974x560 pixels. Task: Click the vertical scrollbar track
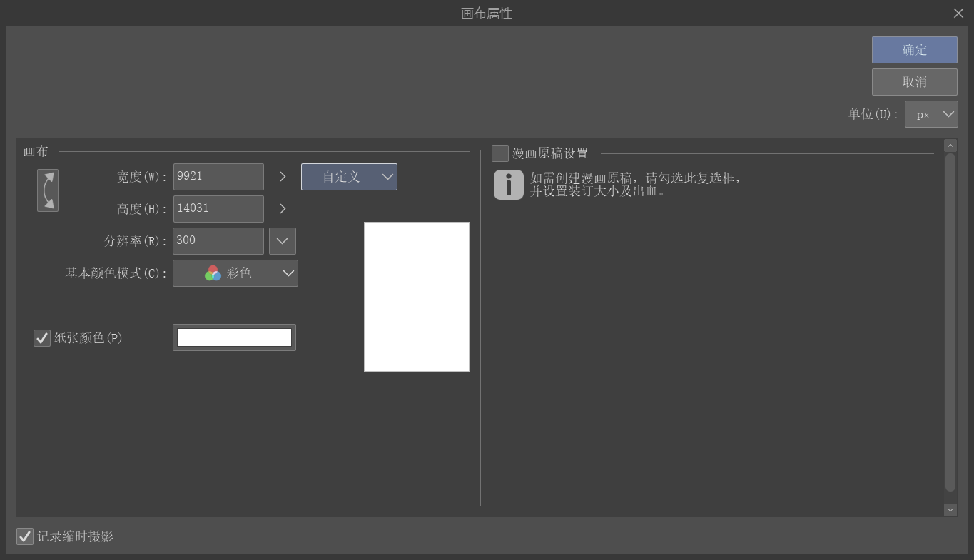pyautogui.click(x=950, y=322)
